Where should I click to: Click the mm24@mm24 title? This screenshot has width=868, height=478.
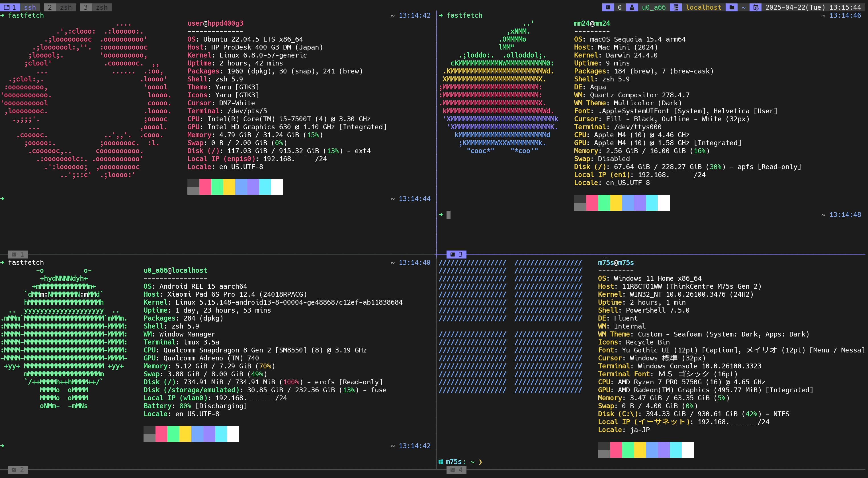[592, 23]
